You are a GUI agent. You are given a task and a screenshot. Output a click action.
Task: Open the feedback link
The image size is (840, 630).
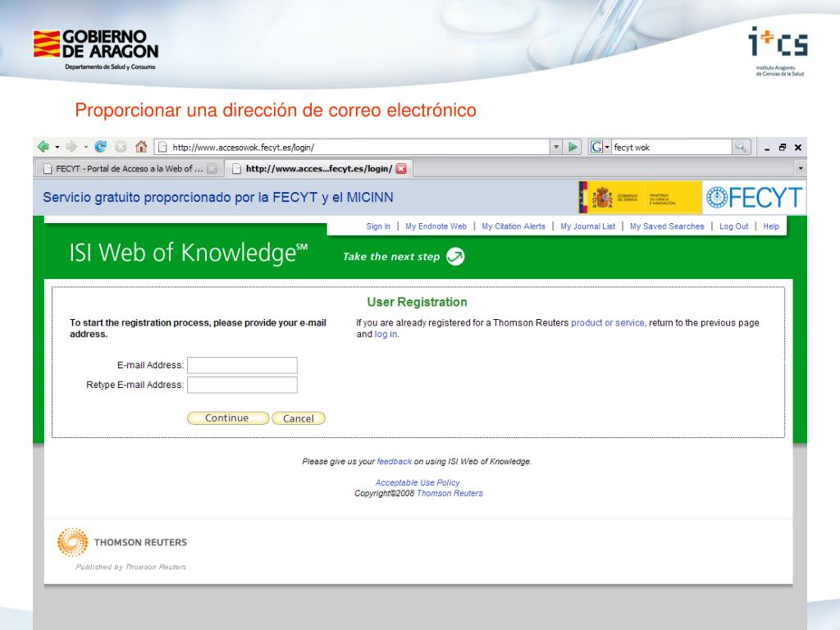pyautogui.click(x=395, y=462)
